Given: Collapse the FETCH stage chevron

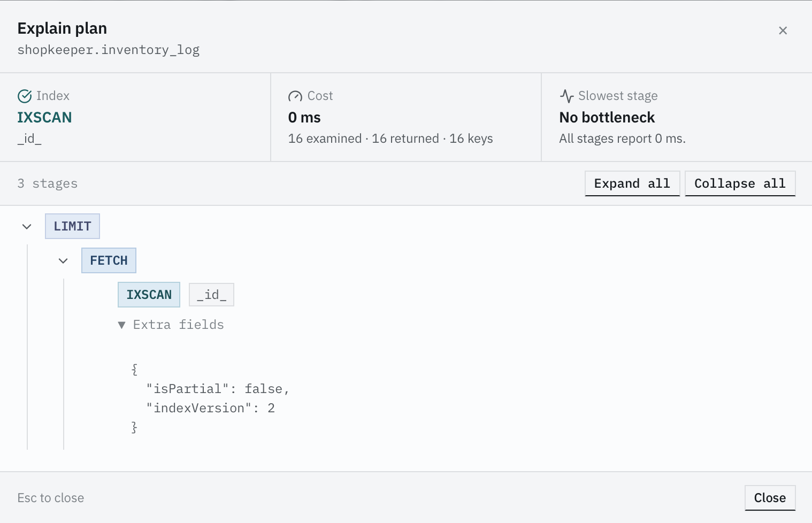Looking at the screenshot, I should pyautogui.click(x=63, y=261).
